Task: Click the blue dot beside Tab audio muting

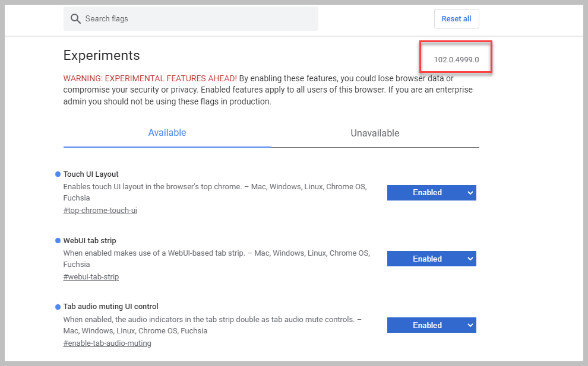Action: (58, 307)
